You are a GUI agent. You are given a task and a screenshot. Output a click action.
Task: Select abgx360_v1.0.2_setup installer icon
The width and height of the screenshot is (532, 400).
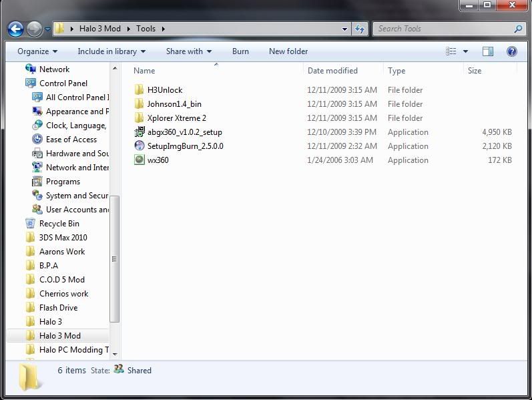[x=140, y=132]
